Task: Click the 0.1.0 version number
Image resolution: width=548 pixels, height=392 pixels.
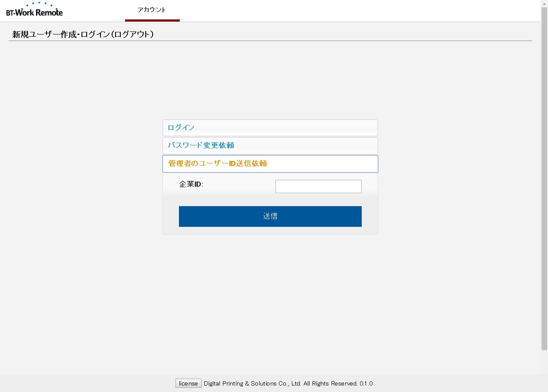Action: click(366, 383)
